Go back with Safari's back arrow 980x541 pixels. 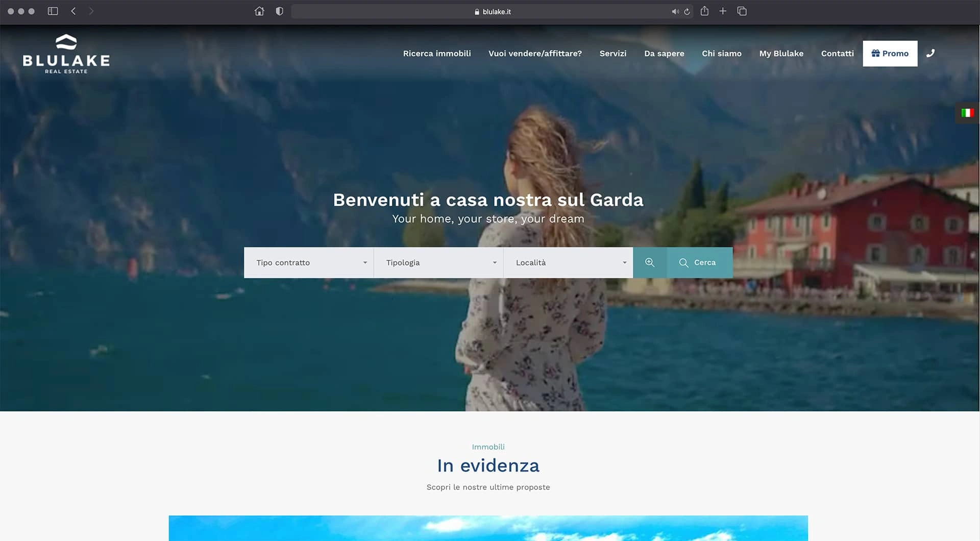point(73,11)
